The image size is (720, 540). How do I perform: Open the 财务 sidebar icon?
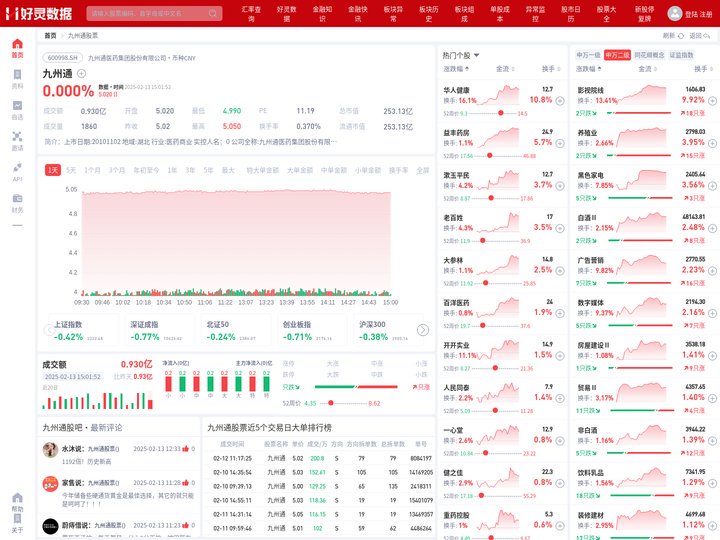[17, 198]
